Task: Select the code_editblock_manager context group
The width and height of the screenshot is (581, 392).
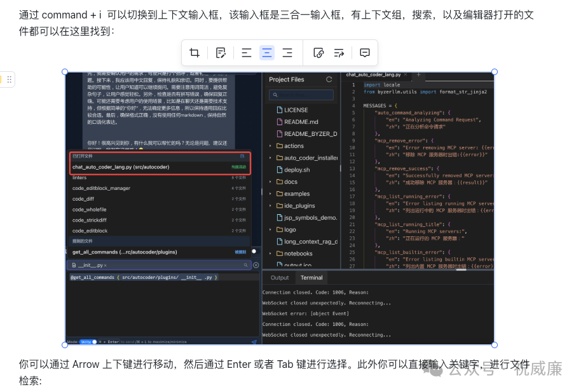Action: pos(160,188)
